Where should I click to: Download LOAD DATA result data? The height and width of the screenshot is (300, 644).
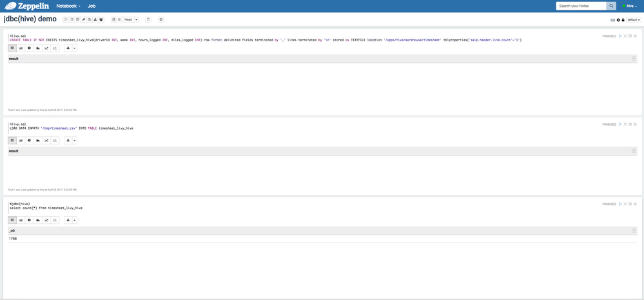coord(68,140)
